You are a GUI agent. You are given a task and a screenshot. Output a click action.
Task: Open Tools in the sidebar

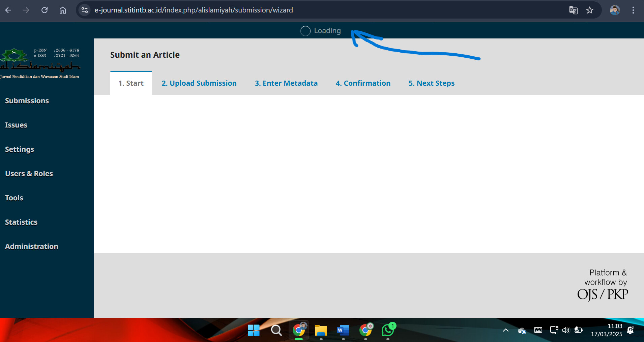14,198
